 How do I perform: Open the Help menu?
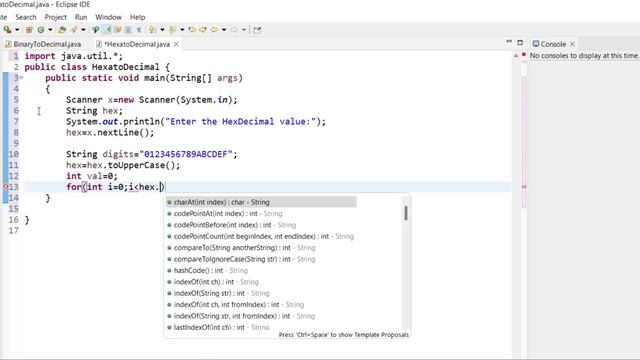click(x=138, y=17)
